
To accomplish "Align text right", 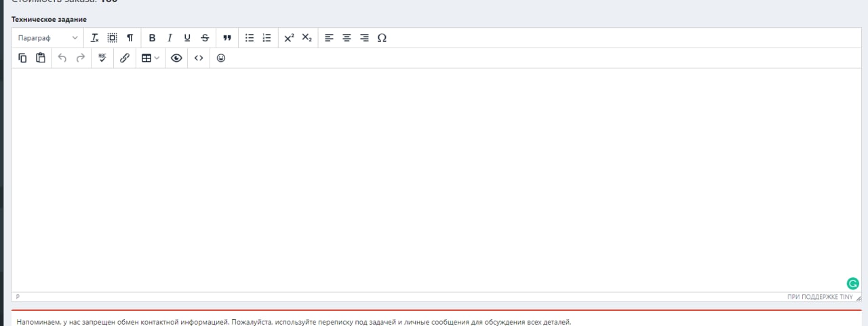I will click(364, 38).
